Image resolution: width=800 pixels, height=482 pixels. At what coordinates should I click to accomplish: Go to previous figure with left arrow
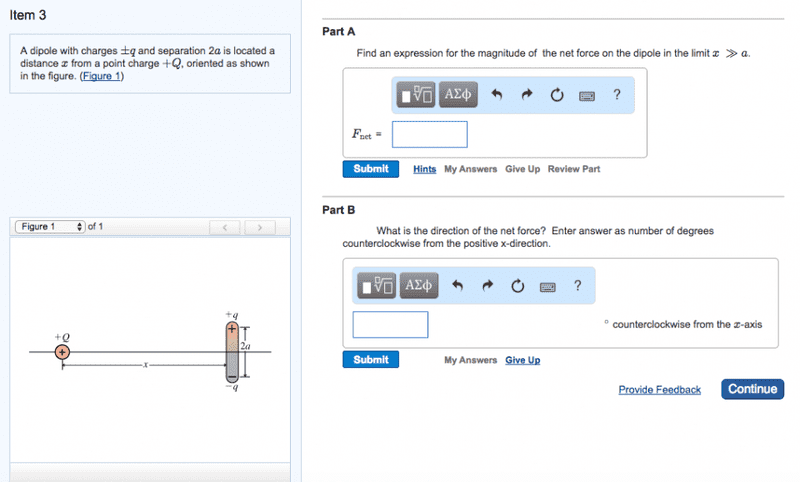(x=225, y=228)
